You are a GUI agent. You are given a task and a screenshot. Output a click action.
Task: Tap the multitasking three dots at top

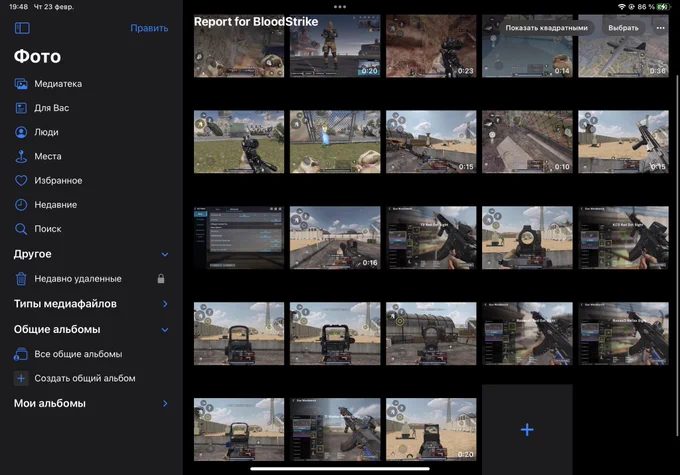coord(340,7)
